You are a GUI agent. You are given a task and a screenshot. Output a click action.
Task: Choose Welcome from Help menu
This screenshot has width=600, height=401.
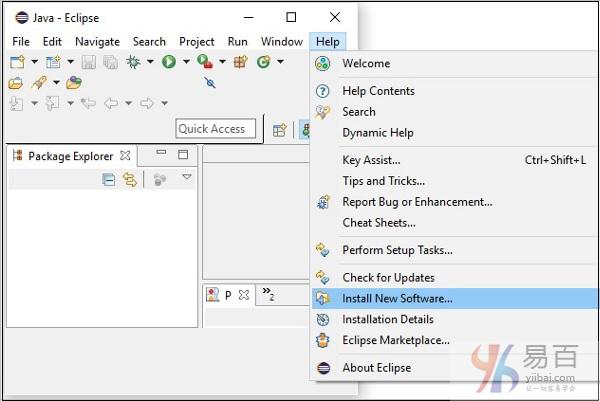point(455,64)
